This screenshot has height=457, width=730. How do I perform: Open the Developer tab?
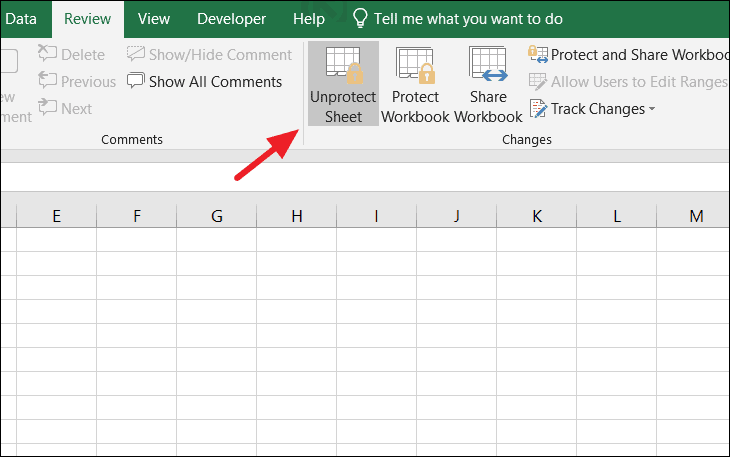(231, 19)
